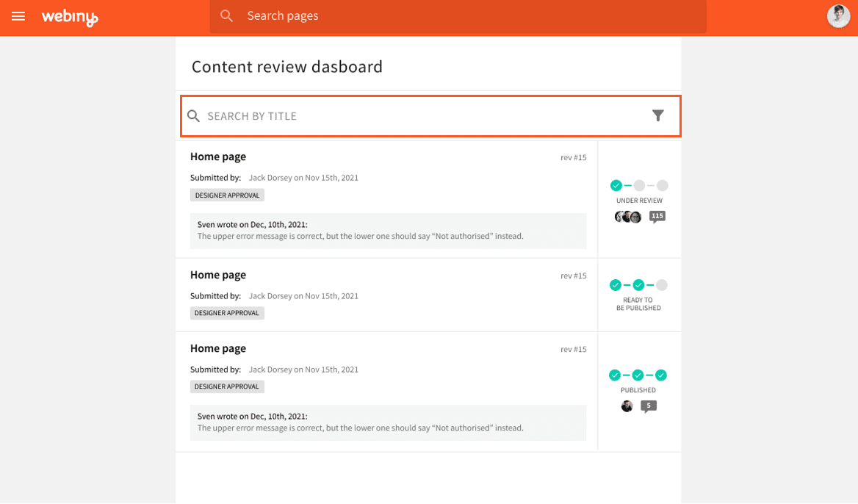The width and height of the screenshot is (858, 504).
Task: Select the Designer Approval badge on the published page
Action: (x=226, y=386)
